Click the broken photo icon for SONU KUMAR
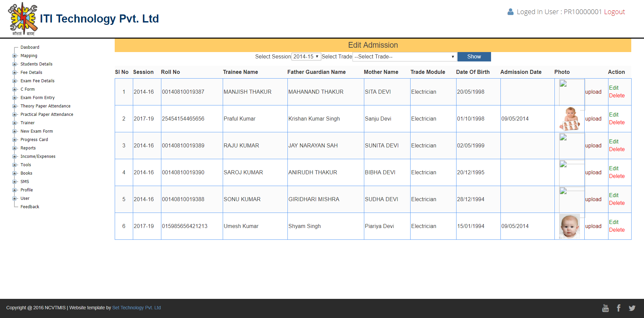Screen dimensions: 644x318 (563, 191)
